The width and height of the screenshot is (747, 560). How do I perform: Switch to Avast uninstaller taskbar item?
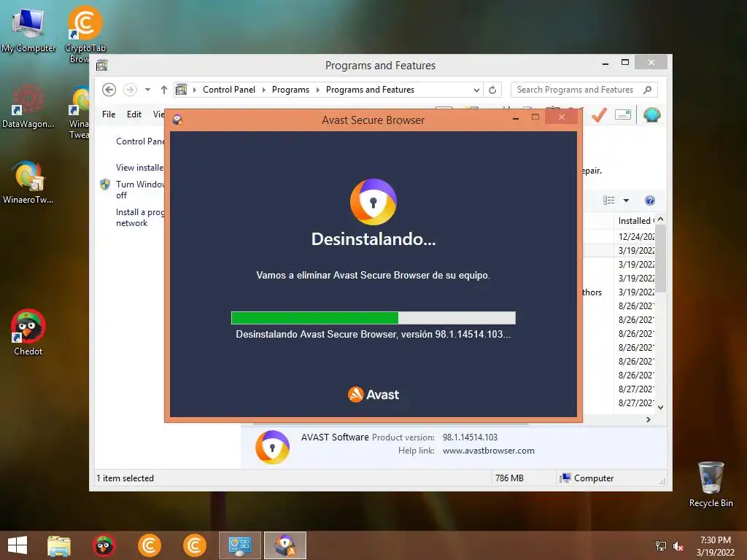(285, 545)
